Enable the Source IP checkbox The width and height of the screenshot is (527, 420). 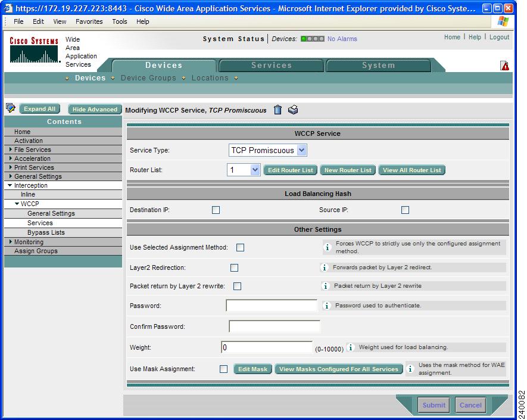click(x=405, y=210)
